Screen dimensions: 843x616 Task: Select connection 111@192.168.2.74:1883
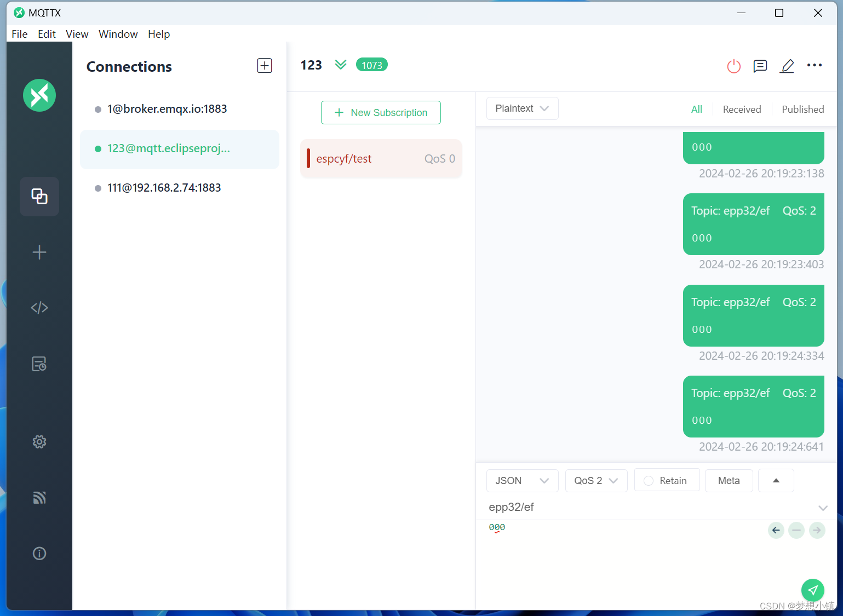pos(180,188)
